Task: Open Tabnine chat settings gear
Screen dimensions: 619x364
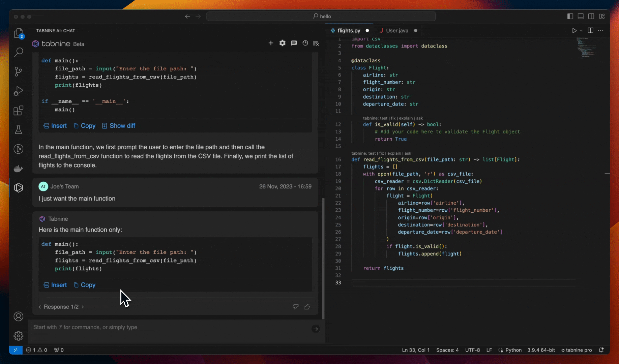Action: pyautogui.click(x=283, y=43)
